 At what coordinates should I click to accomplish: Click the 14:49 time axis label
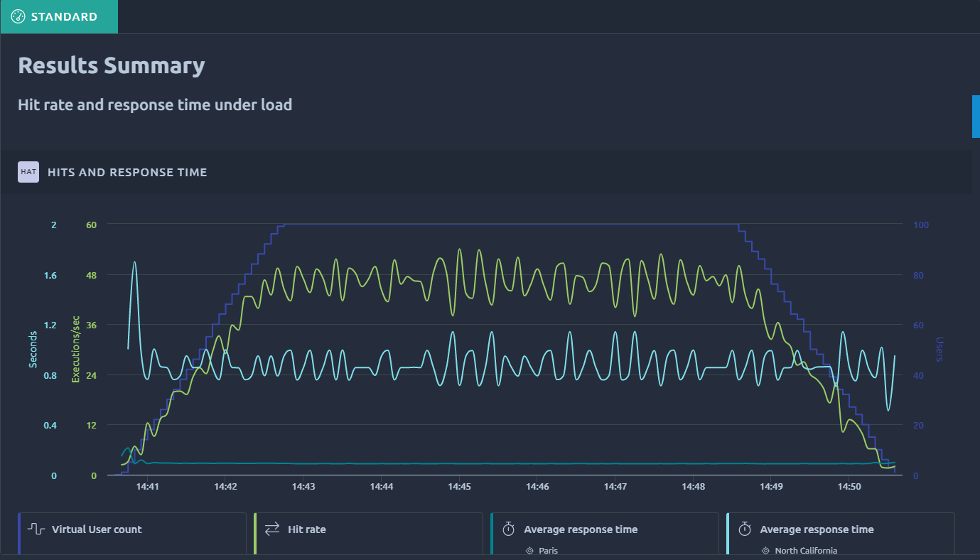pos(771,487)
